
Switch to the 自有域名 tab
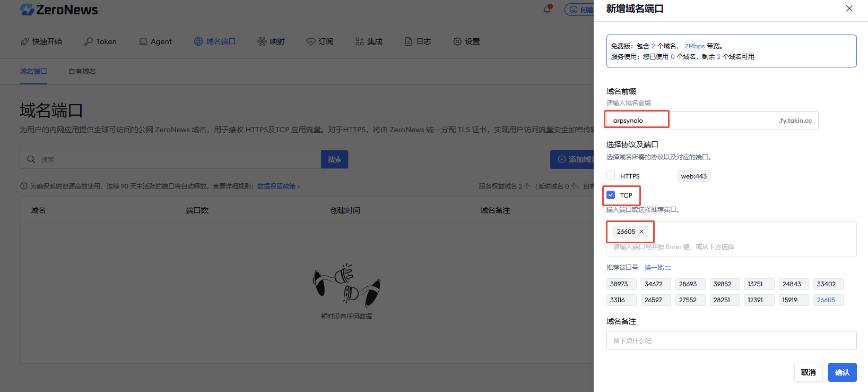click(x=82, y=71)
